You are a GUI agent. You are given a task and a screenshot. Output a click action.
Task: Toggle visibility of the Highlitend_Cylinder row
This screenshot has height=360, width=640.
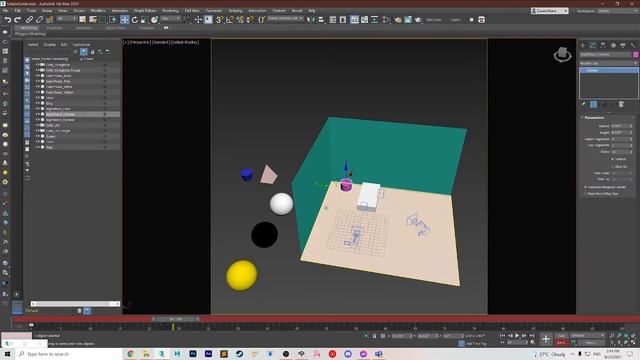coord(38,114)
